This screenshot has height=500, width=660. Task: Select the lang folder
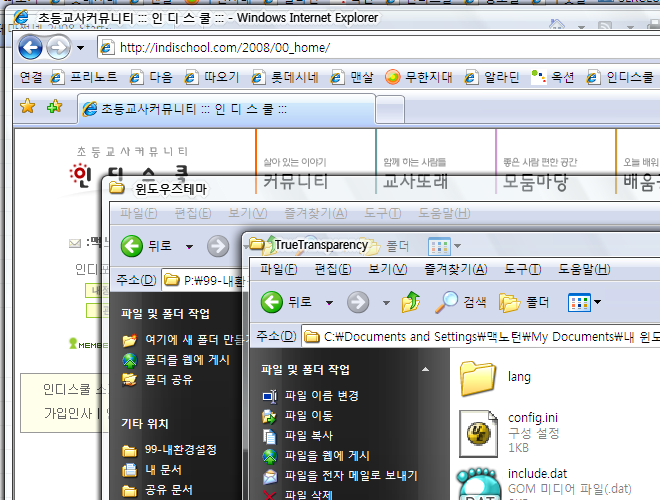click(495, 378)
